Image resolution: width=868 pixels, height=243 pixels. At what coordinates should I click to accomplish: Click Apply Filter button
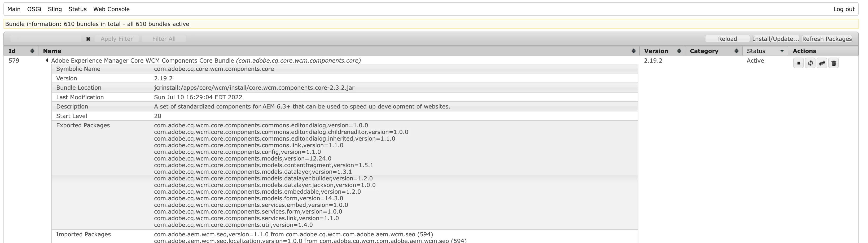[117, 39]
